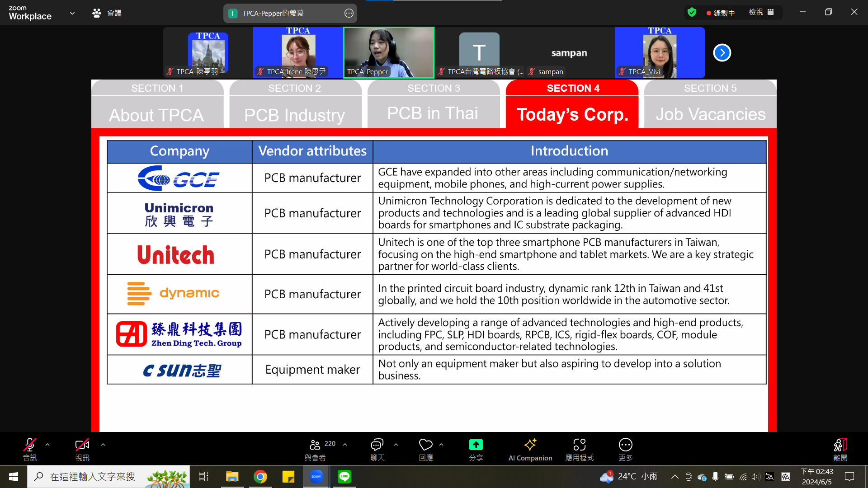Image resolution: width=868 pixels, height=488 pixels.
Task: Open the battery status tray icon
Action: 729,477
